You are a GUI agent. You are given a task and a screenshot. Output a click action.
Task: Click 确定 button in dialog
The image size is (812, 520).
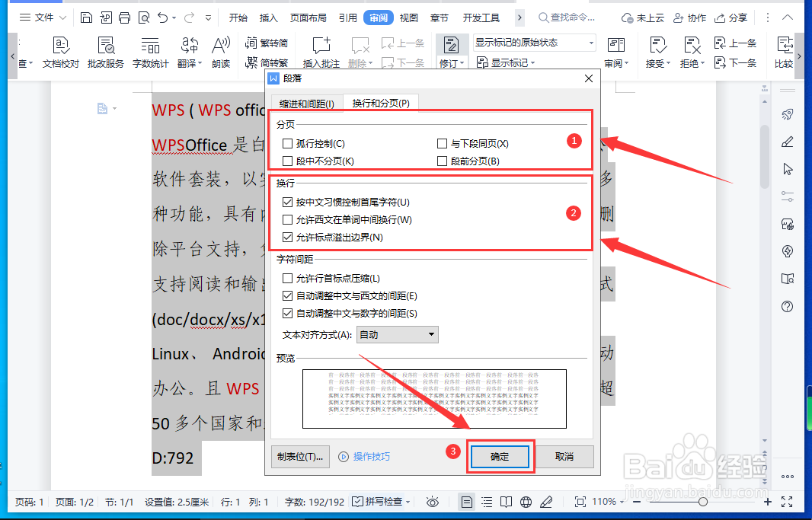[500, 456]
